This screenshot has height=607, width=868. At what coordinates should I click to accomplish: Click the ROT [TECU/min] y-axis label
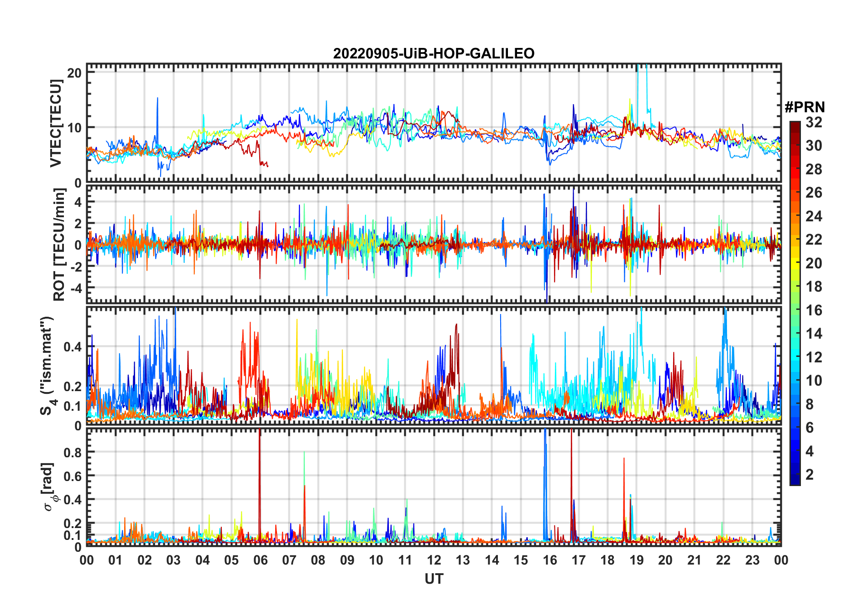[x=58, y=245]
